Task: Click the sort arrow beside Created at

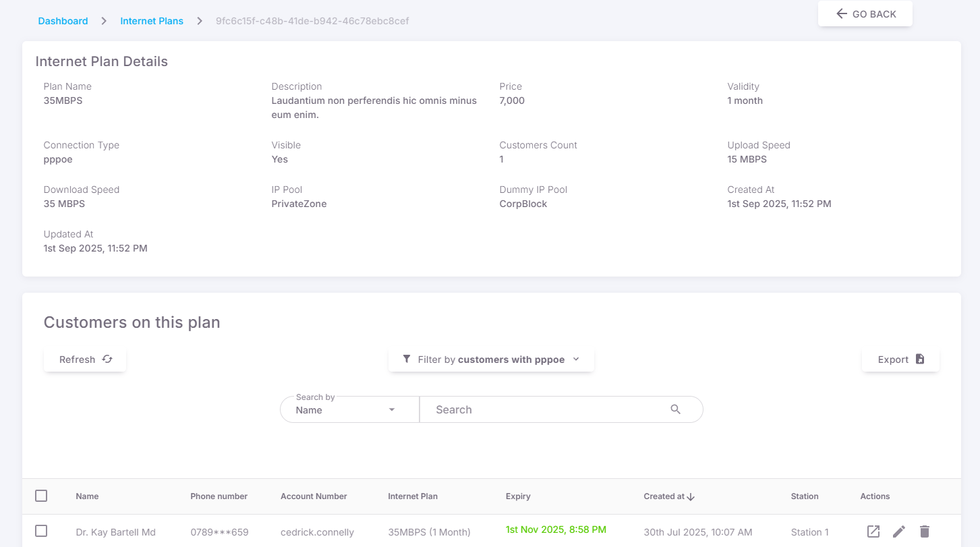Action: [691, 496]
